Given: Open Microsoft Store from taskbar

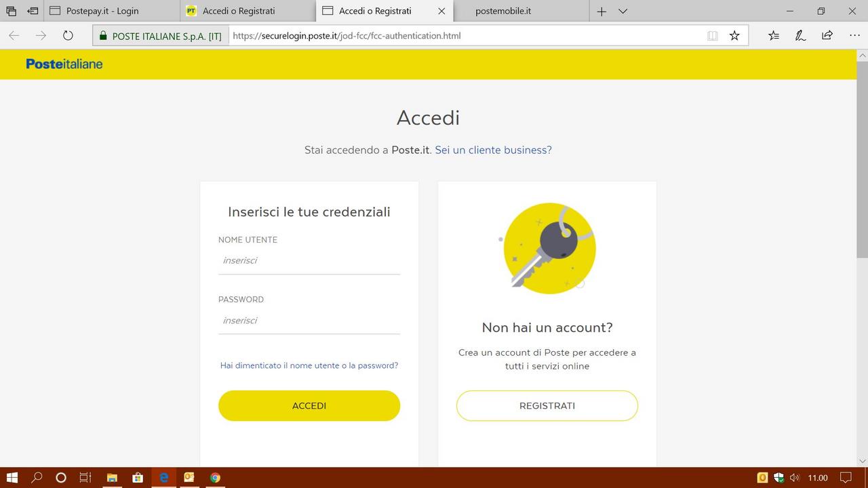Looking at the screenshot, I should [138, 477].
